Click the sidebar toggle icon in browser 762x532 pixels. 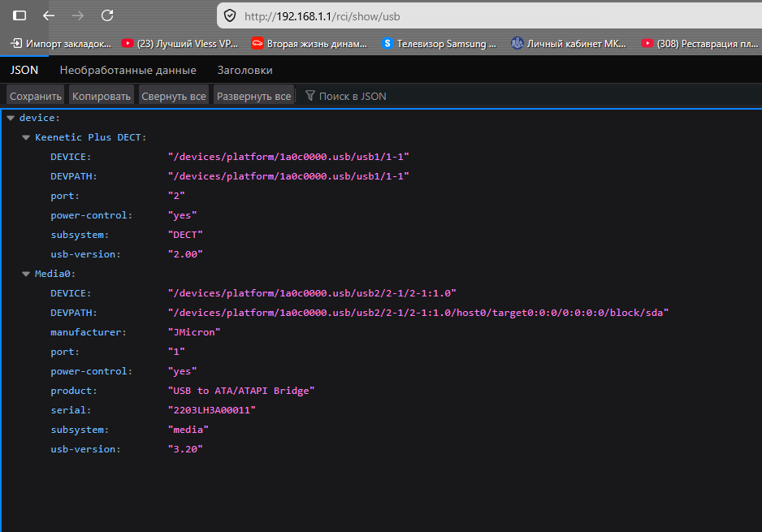[19, 15]
